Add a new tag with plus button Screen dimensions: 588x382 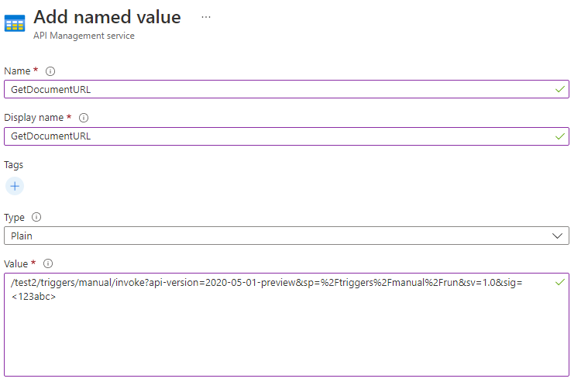coord(15,186)
